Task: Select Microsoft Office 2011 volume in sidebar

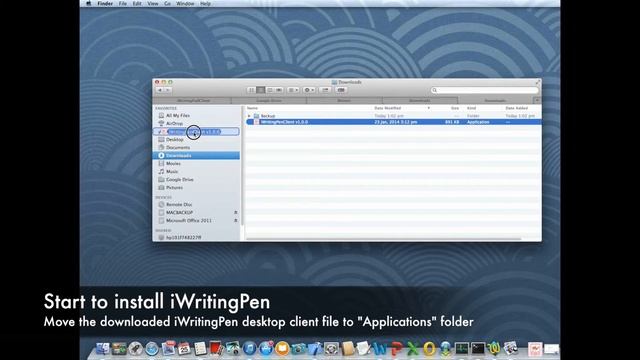Action: (x=189, y=220)
